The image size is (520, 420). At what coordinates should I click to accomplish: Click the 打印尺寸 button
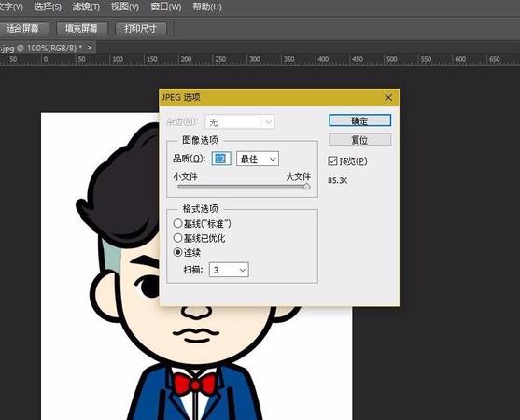tap(141, 29)
